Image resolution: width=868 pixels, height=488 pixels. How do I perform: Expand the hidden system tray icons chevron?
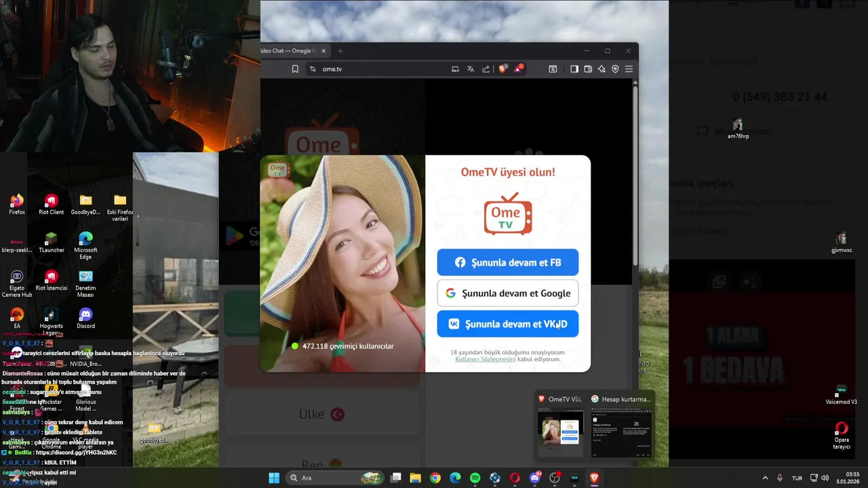765,478
